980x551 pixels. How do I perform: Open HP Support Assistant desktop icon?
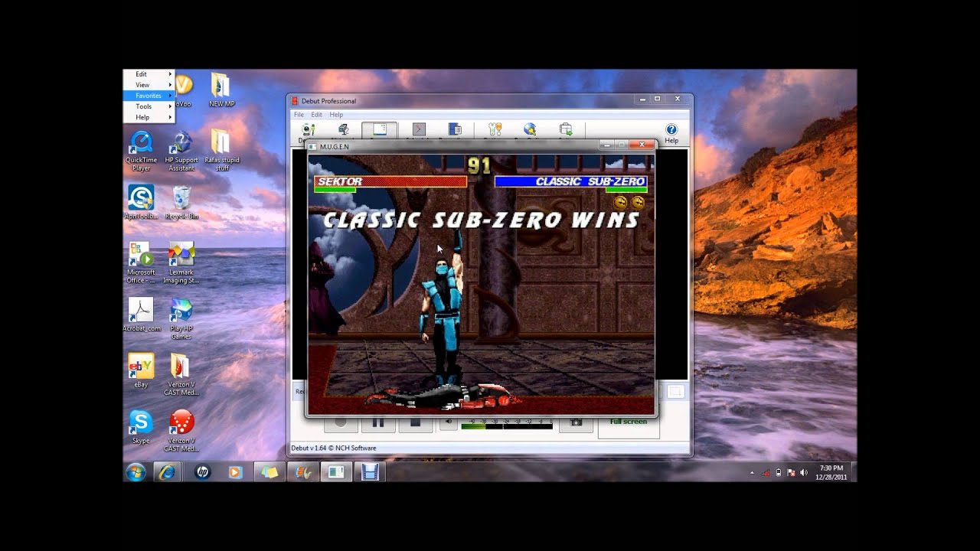point(181,150)
